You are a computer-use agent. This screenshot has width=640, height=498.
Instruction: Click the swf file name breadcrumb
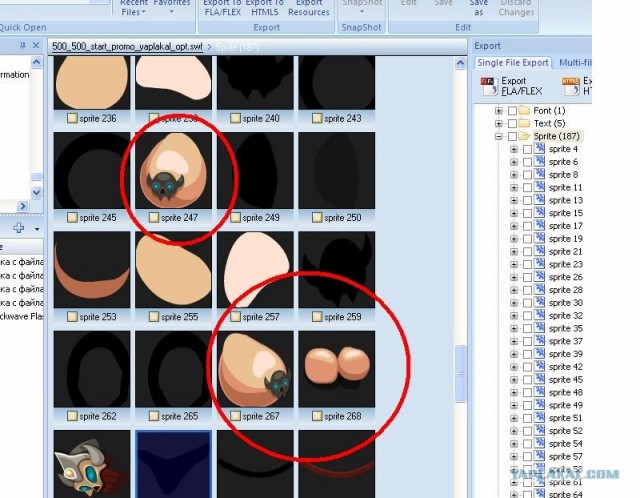coord(127,47)
